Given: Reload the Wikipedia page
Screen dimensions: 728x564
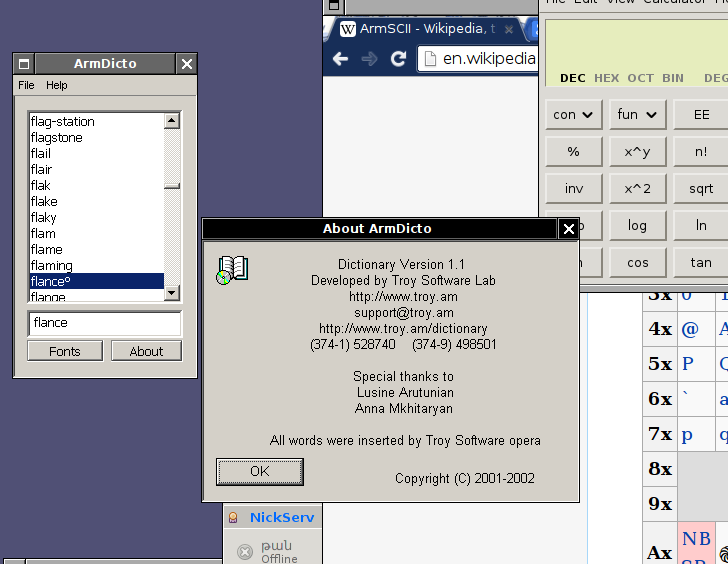Looking at the screenshot, I should click(x=398, y=59).
